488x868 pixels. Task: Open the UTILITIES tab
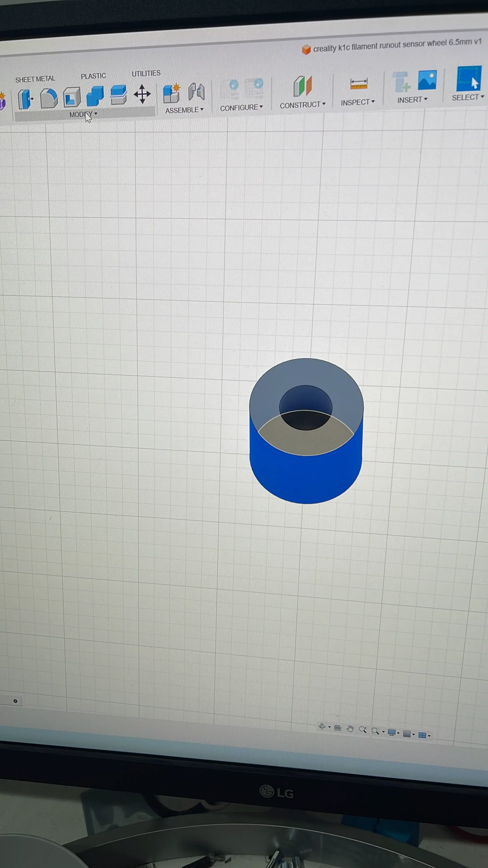pyautogui.click(x=146, y=73)
